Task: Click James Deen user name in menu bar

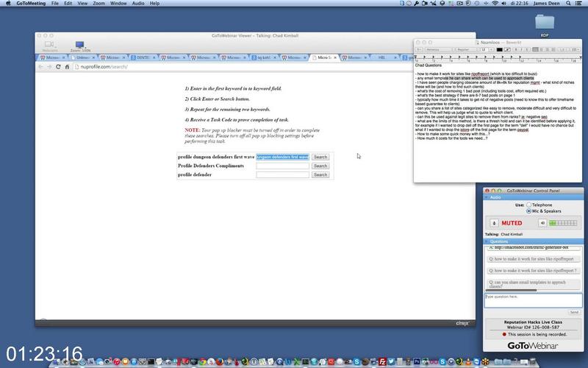Action: coord(546,3)
